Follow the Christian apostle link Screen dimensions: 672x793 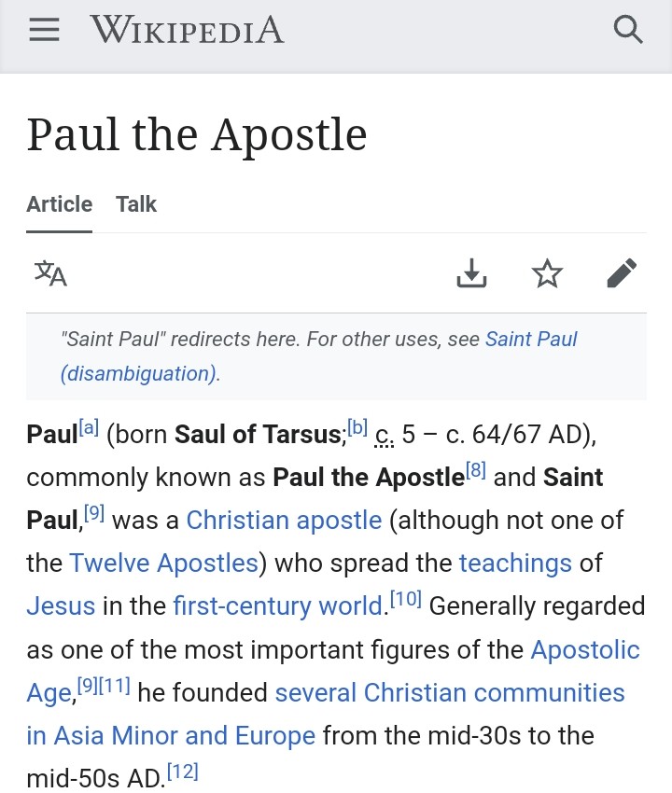[284, 520]
